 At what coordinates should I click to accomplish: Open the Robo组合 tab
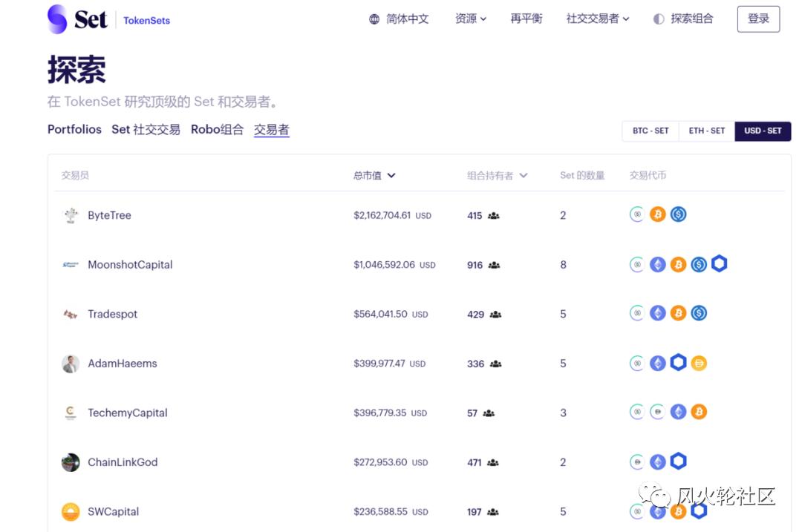pos(217,129)
